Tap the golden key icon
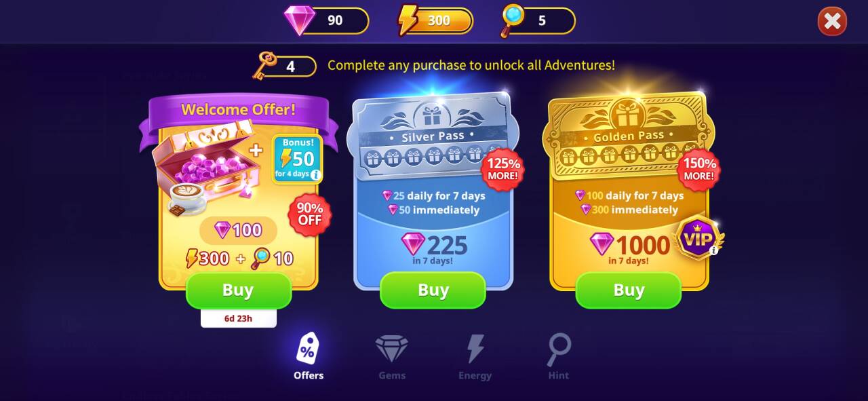The width and height of the screenshot is (868, 401). pos(264,66)
